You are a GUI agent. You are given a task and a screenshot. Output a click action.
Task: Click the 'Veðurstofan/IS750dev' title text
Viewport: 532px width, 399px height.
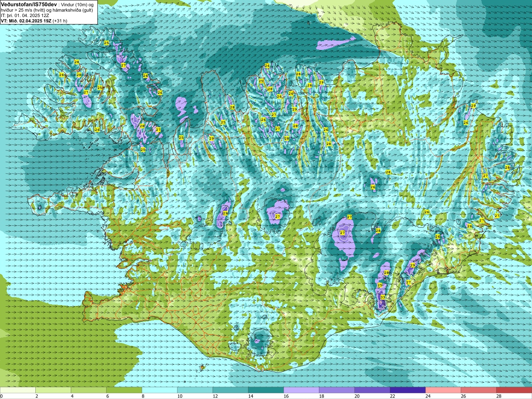[29, 4]
